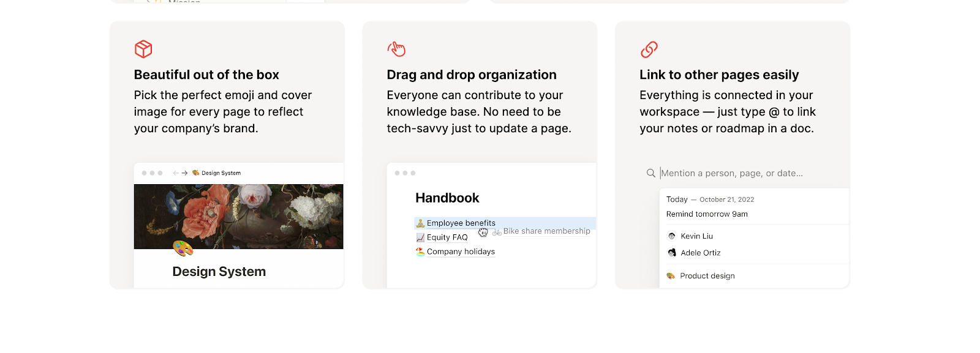Click the magnifier icon in the mention search
The width and height of the screenshot is (980, 353).
click(x=651, y=173)
